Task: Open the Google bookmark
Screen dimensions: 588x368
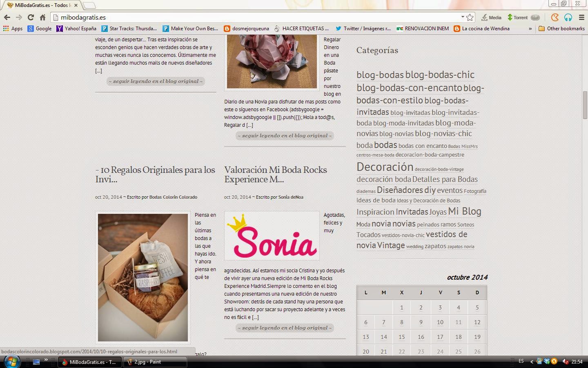Action: (40, 29)
